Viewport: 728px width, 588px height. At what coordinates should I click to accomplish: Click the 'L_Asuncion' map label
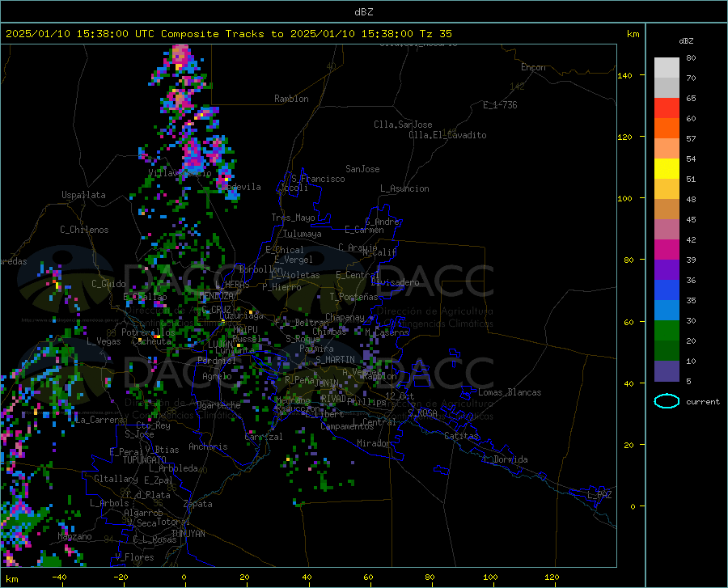404,189
